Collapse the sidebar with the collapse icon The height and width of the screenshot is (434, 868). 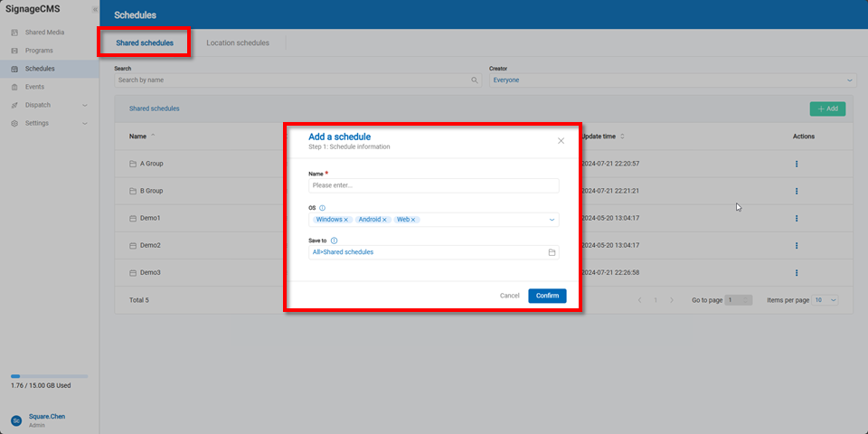click(95, 9)
